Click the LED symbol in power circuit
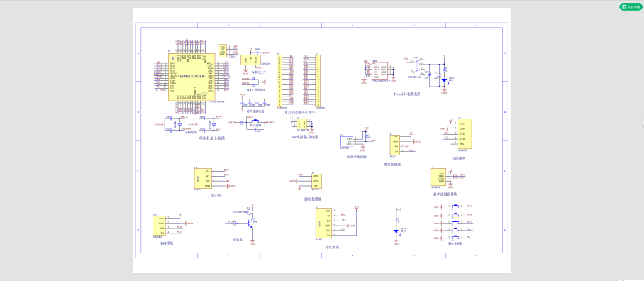 pos(444,80)
